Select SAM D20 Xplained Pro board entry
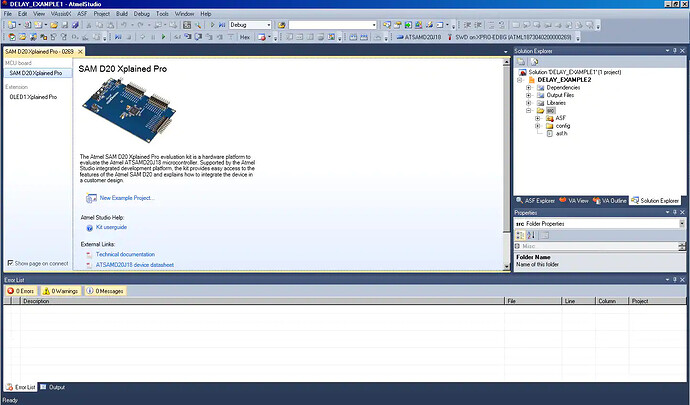 tap(37, 73)
